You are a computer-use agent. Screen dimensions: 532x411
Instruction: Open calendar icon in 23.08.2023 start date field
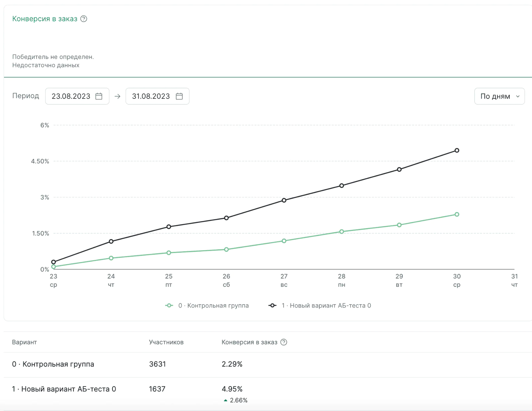pyautogui.click(x=99, y=96)
